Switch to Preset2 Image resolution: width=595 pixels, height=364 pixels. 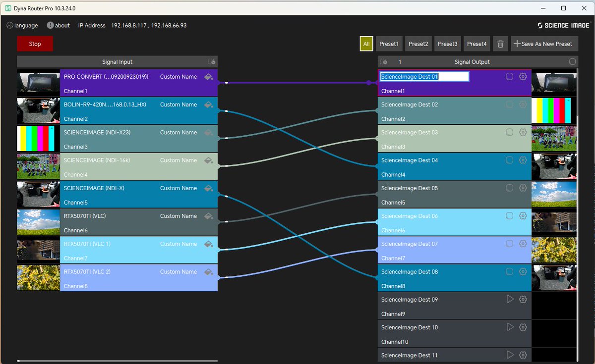[x=418, y=44]
